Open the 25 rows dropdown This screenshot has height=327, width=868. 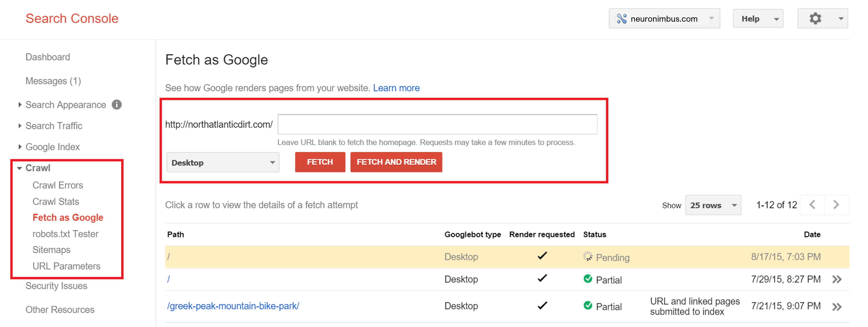(713, 205)
